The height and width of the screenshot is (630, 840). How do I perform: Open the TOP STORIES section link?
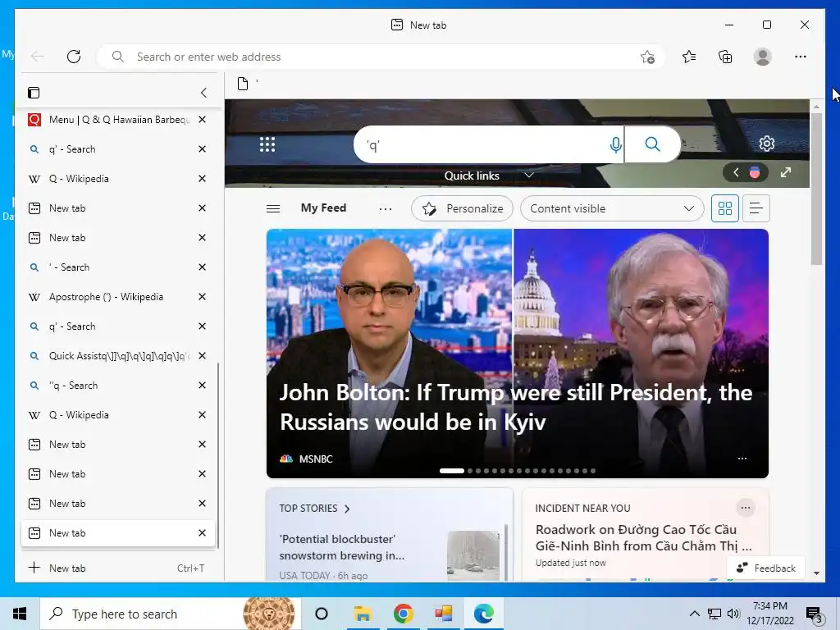click(314, 509)
